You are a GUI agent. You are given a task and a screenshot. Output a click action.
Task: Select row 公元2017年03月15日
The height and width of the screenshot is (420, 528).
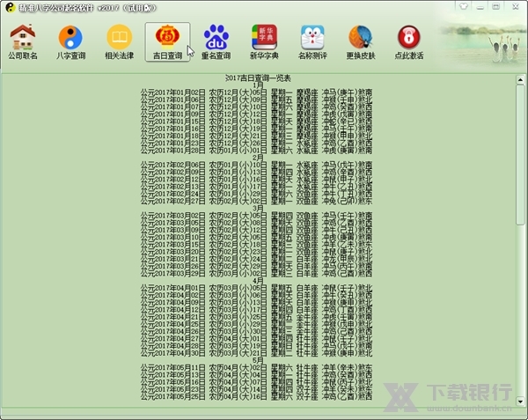(256, 245)
